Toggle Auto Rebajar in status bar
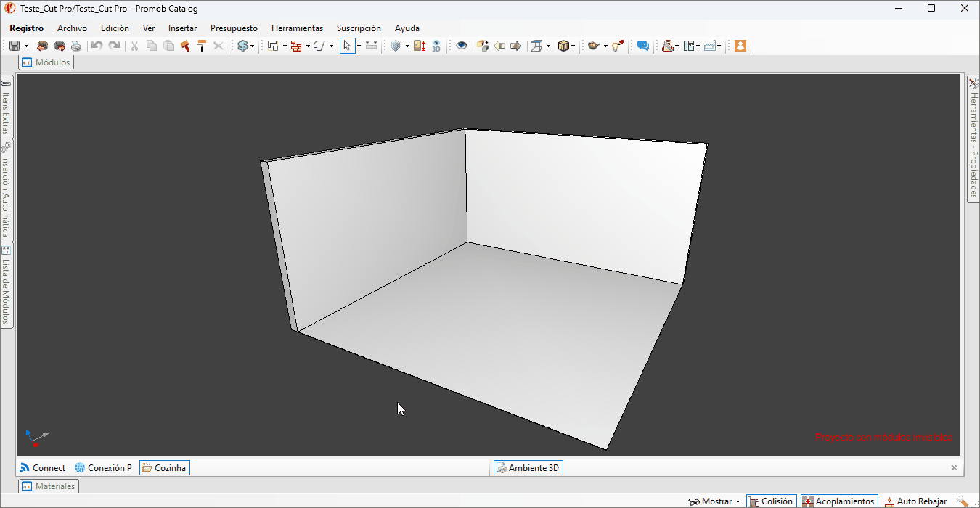Viewport: 980px width, 508px height. pyautogui.click(x=915, y=501)
